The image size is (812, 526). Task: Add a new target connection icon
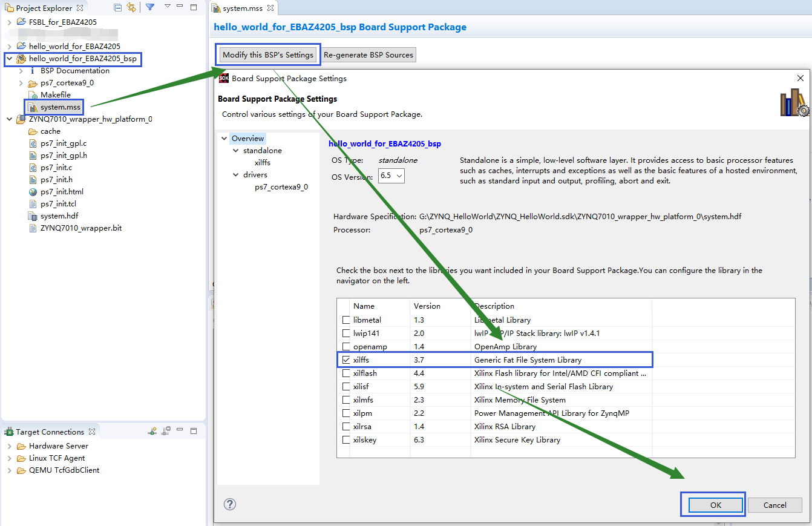(x=152, y=431)
